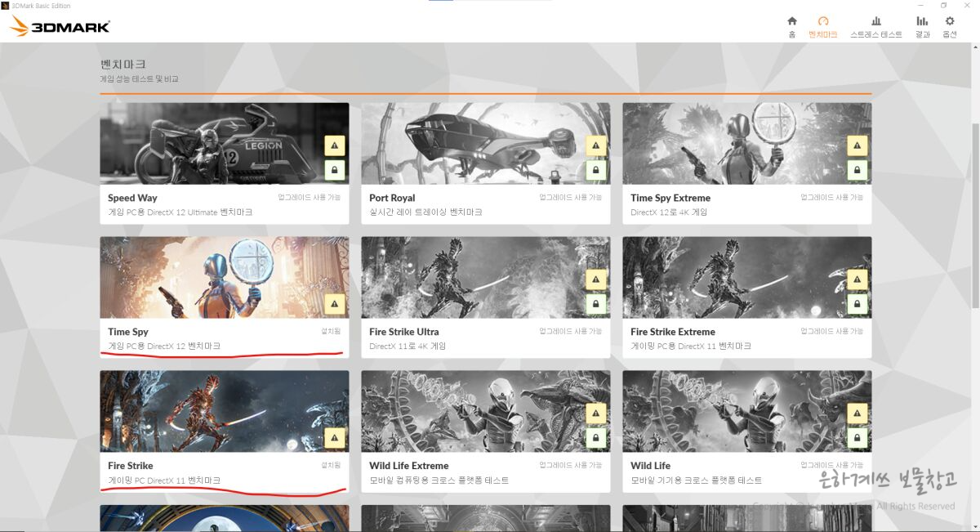Click installed (설치됨) label on Time Spy
Viewport: 980px width, 532px height.
click(331, 331)
